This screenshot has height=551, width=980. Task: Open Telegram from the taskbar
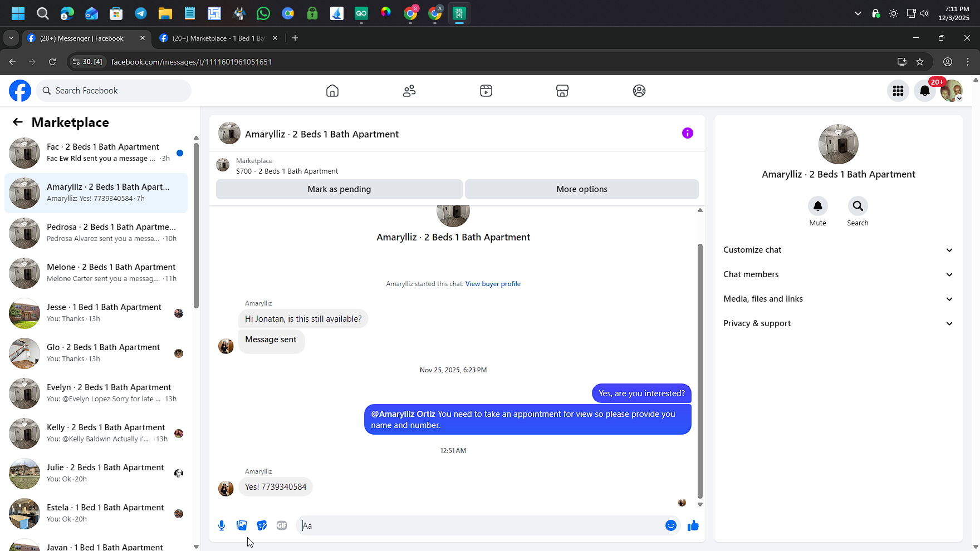pyautogui.click(x=141, y=13)
